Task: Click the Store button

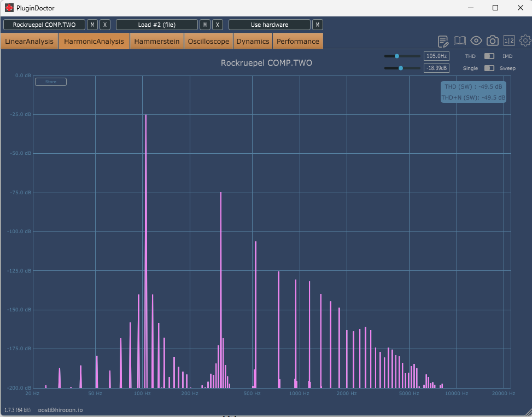Action: [51, 82]
